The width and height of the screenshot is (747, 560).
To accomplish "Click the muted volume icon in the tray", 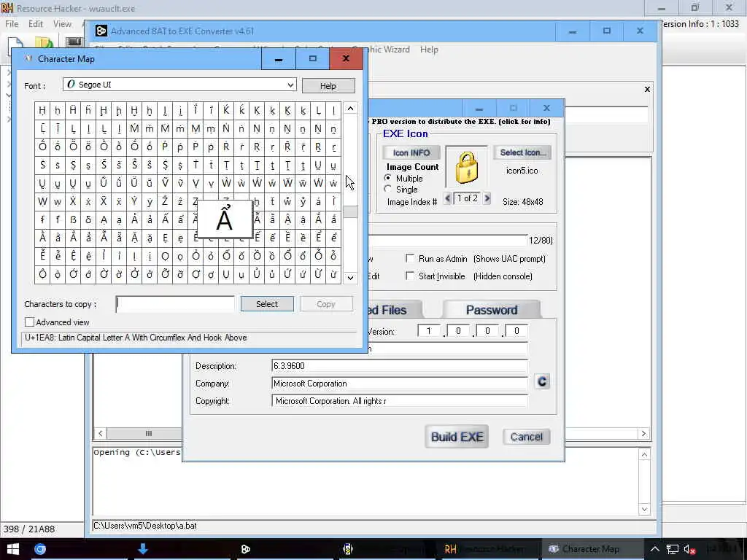I will pos(689,549).
